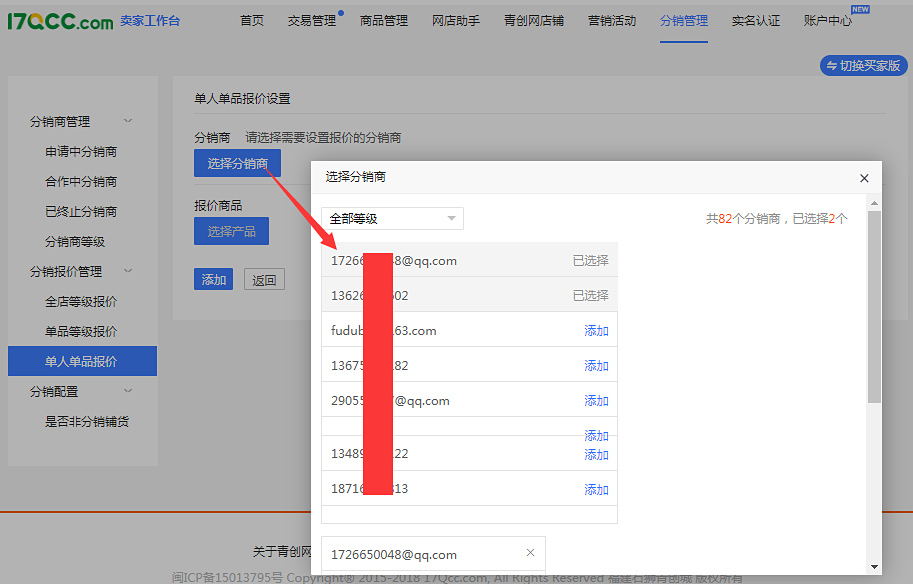This screenshot has height=584, width=913.
Task: Open the 分销管理 navigation tab
Action: pos(683,19)
